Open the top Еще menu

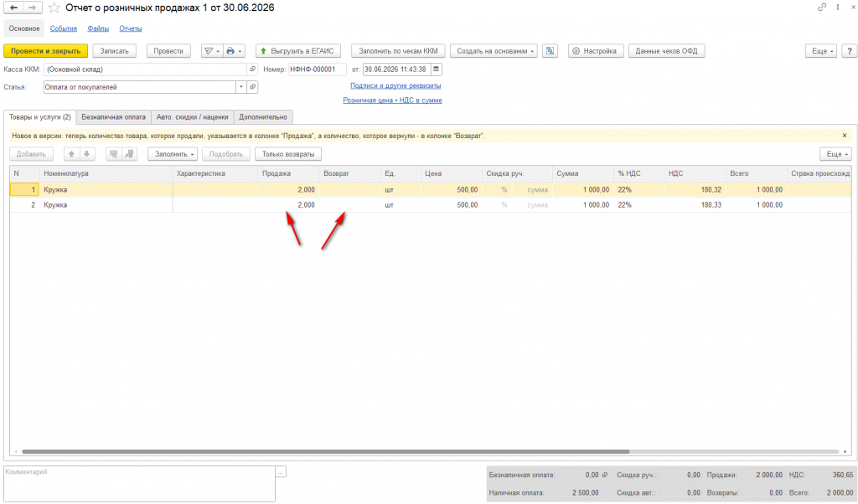pyautogui.click(x=821, y=51)
